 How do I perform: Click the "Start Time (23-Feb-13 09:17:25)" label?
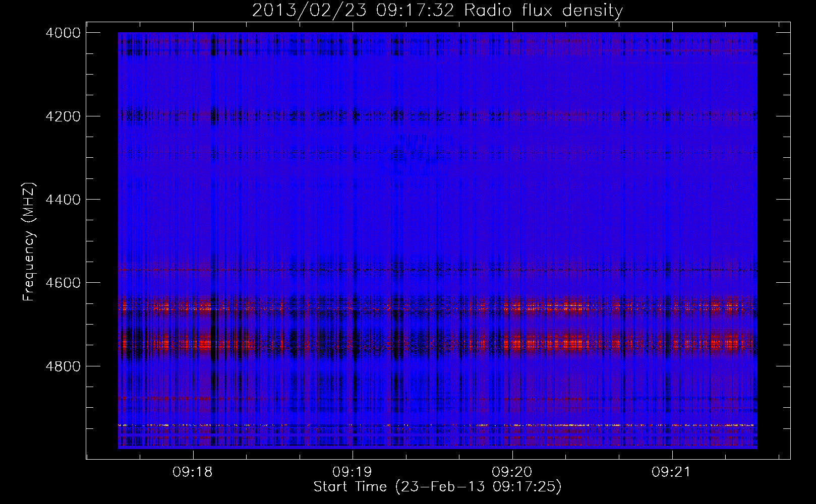[437, 487]
